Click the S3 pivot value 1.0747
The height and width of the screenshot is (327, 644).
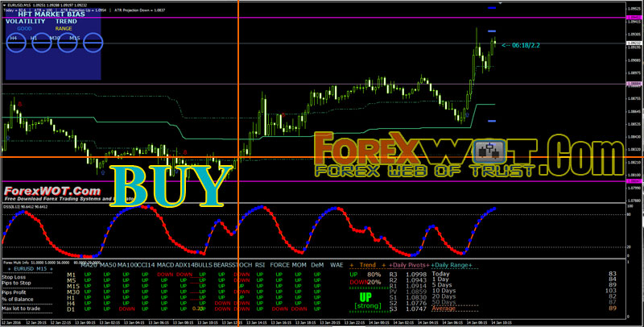coord(416,308)
